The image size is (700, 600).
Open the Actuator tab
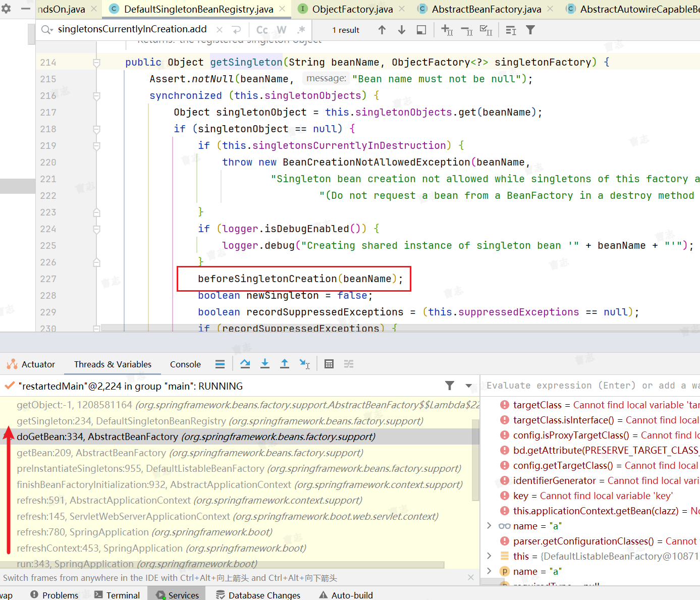pyautogui.click(x=31, y=364)
